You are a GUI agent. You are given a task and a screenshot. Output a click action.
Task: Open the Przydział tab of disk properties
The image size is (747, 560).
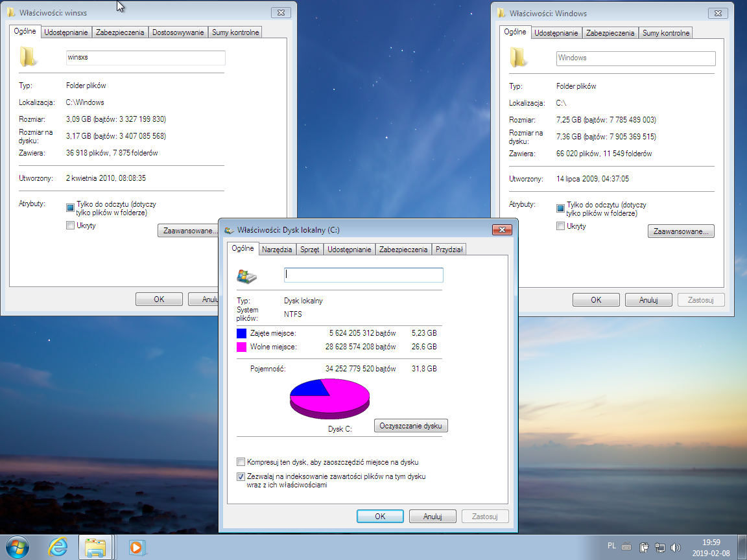tap(449, 248)
